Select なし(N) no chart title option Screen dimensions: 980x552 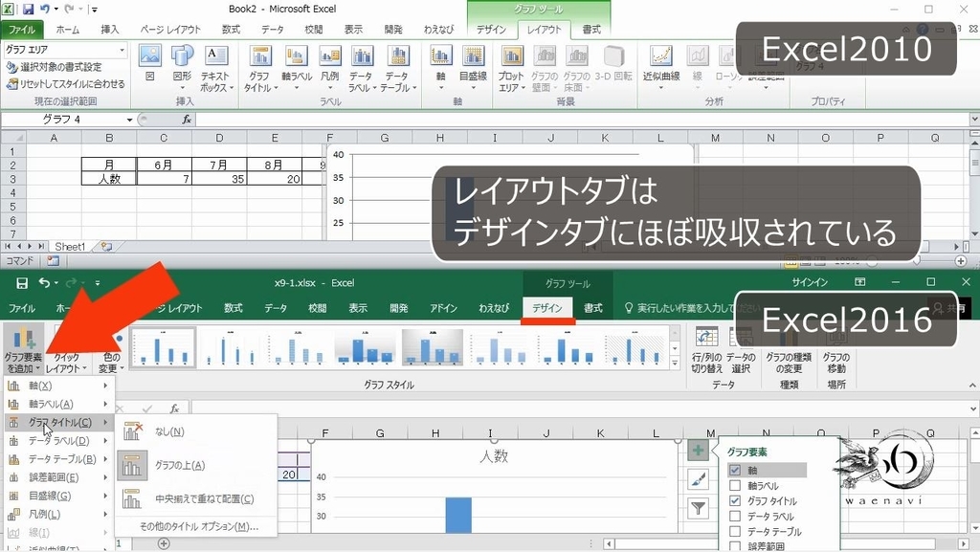[196, 431]
